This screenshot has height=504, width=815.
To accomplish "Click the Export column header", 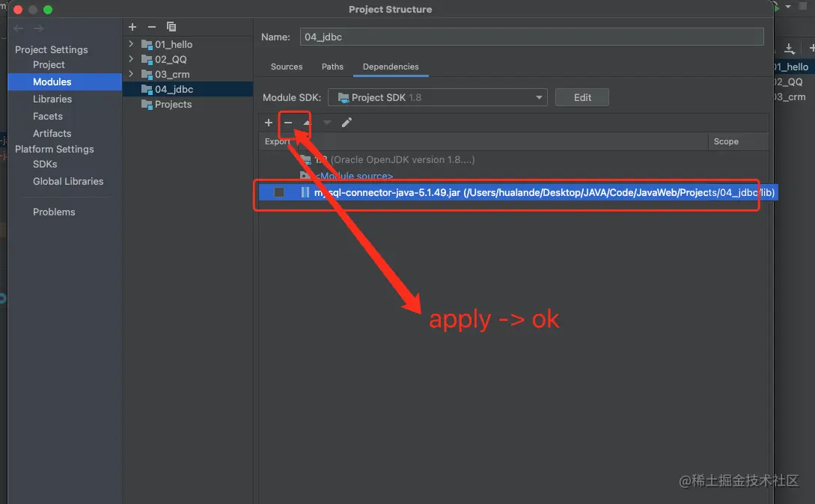I will pos(278,141).
